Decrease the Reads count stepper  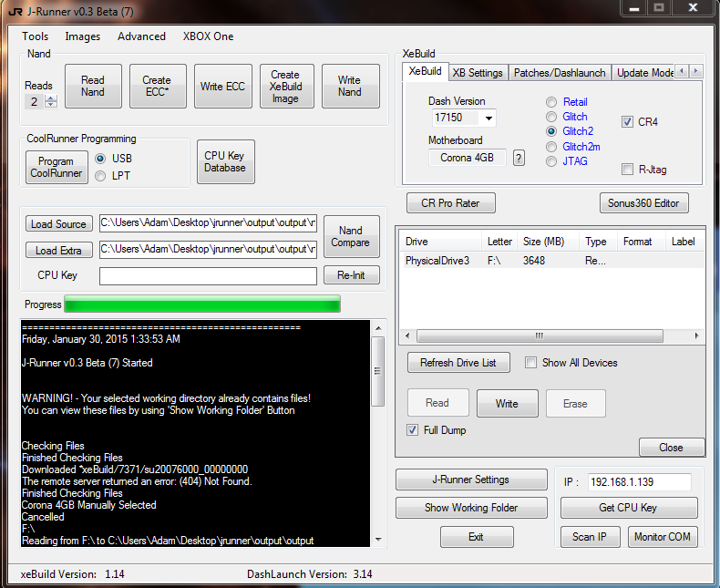[x=51, y=104]
